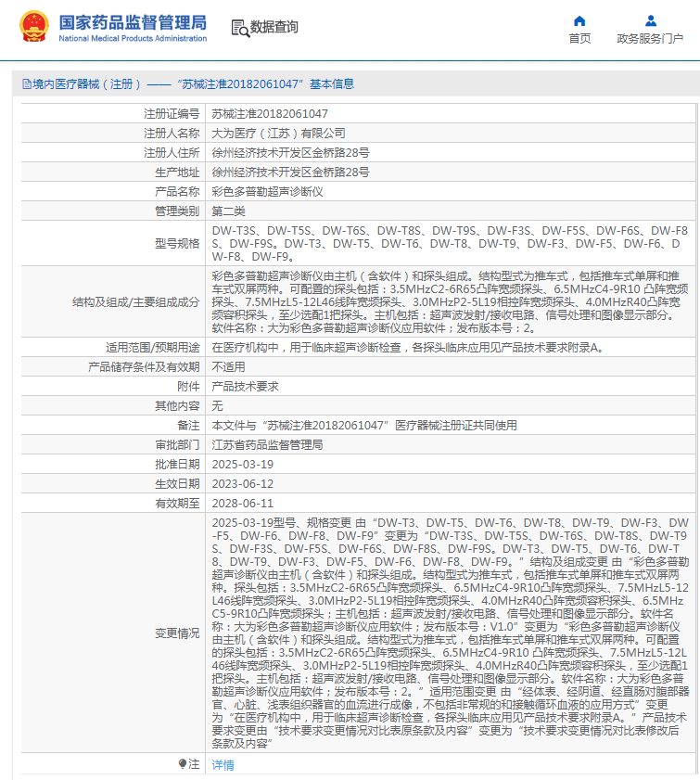Select registration number 苏械注准20182061047 value

coord(270,114)
